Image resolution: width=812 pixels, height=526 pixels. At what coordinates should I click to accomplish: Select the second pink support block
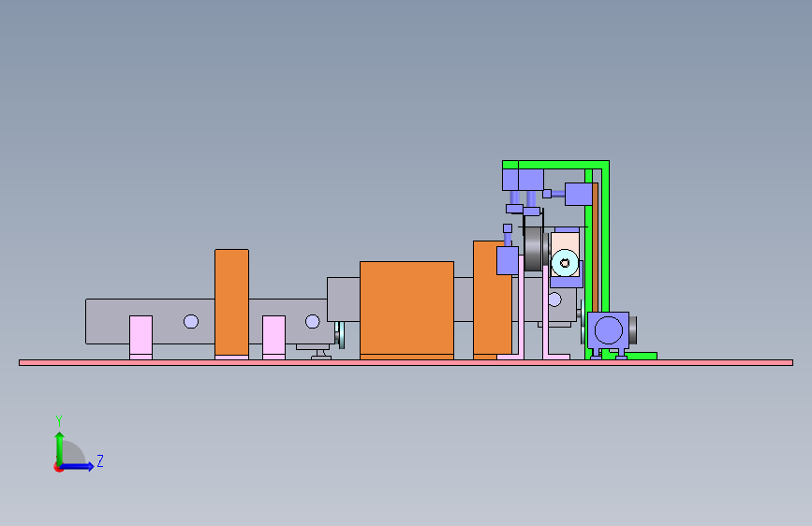click(274, 335)
